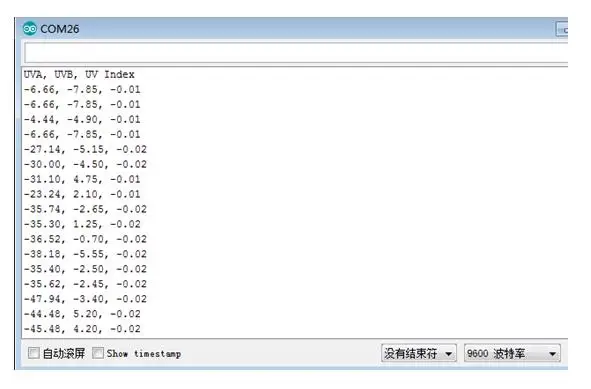Click the row '-47.94, -3.40, -0.02'
Viewport: 591px width, 389px height.
point(85,299)
